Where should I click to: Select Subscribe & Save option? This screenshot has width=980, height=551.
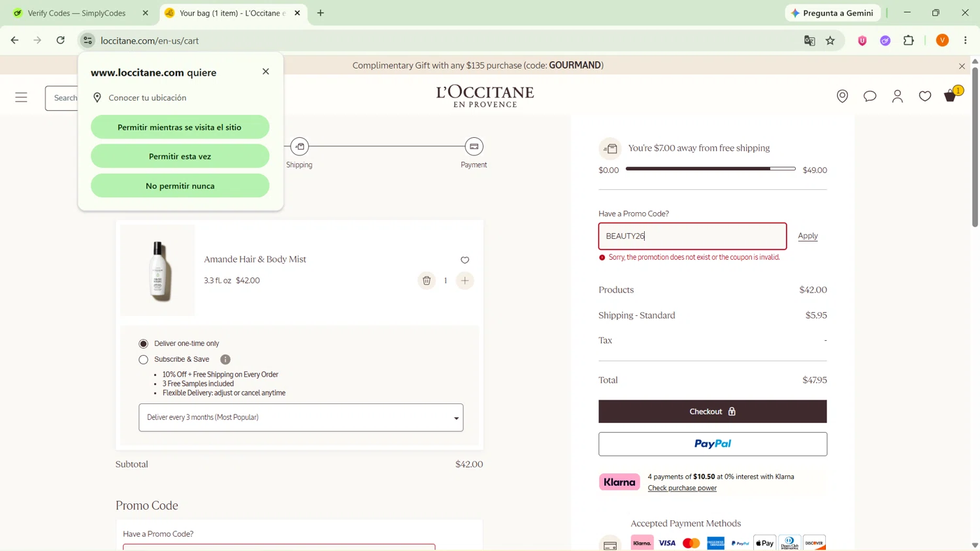143,360
